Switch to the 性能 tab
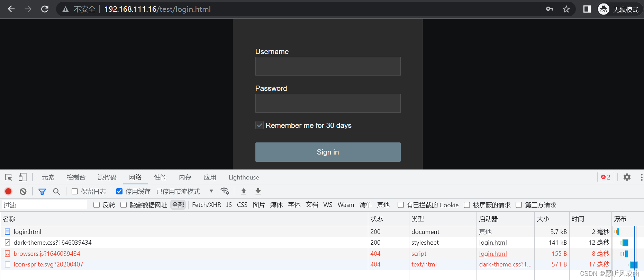Image resolution: width=644 pixels, height=280 pixels. pos(160,177)
